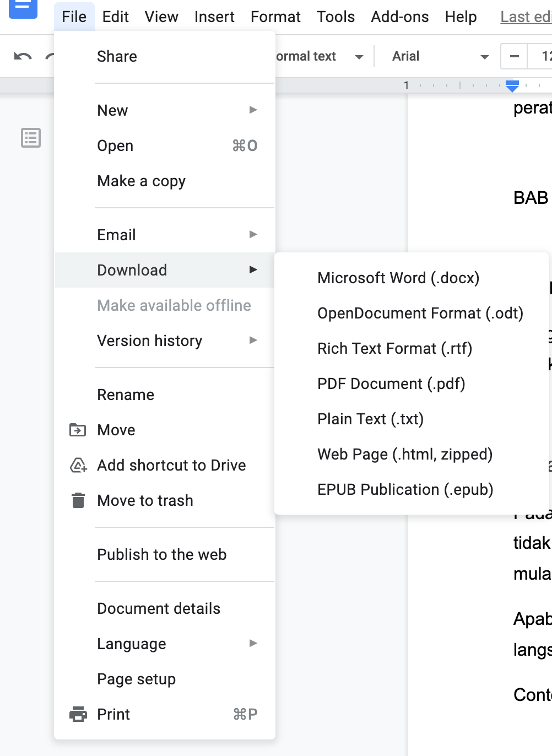Decrease font size with minus button
Screen dimensions: 552x756
(x=514, y=56)
